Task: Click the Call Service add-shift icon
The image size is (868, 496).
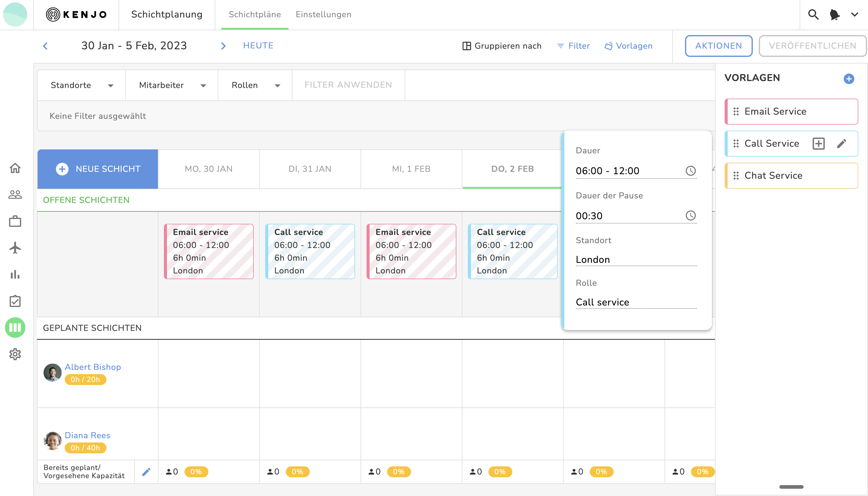Action: [x=818, y=144]
